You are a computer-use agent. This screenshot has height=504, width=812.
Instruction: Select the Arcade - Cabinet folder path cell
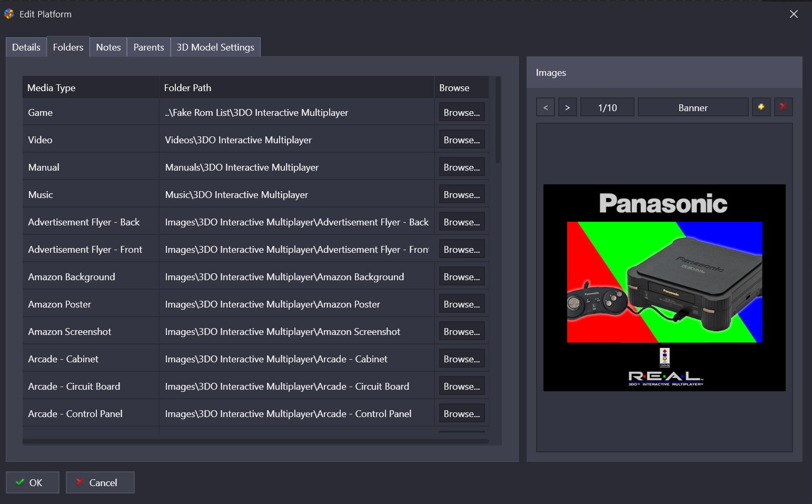click(297, 359)
